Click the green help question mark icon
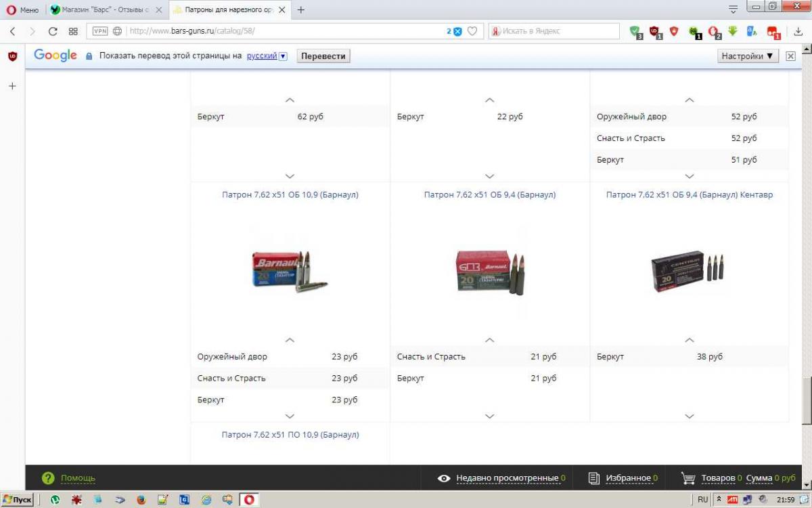Viewport: 812px width, 508px height. click(47, 478)
